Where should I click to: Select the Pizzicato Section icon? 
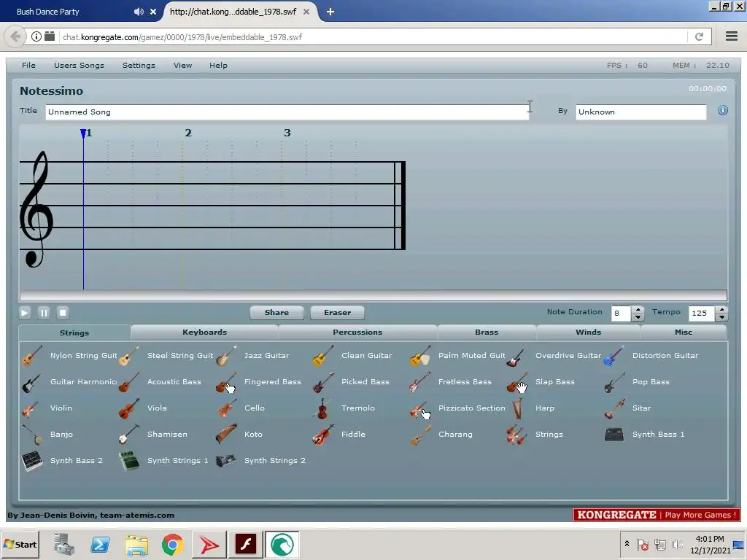point(420,408)
